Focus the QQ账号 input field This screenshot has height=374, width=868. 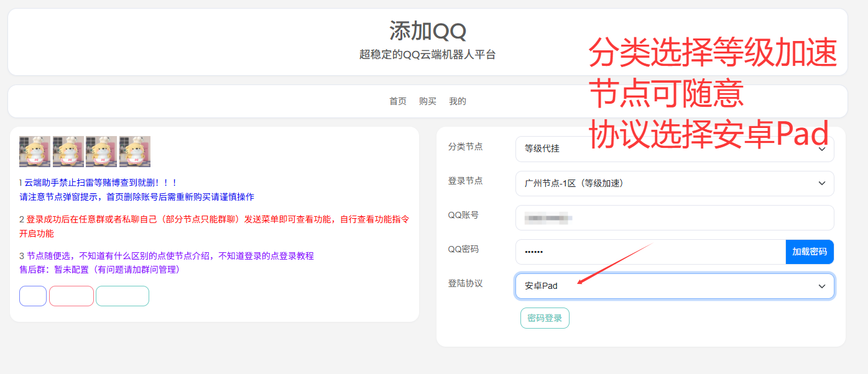click(x=674, y=217)
